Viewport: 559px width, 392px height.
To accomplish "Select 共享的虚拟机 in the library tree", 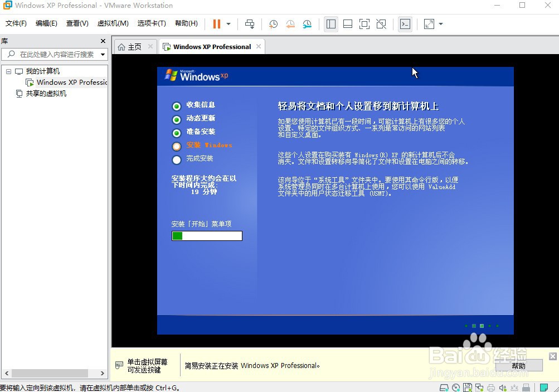I will [x=46, y=94].
